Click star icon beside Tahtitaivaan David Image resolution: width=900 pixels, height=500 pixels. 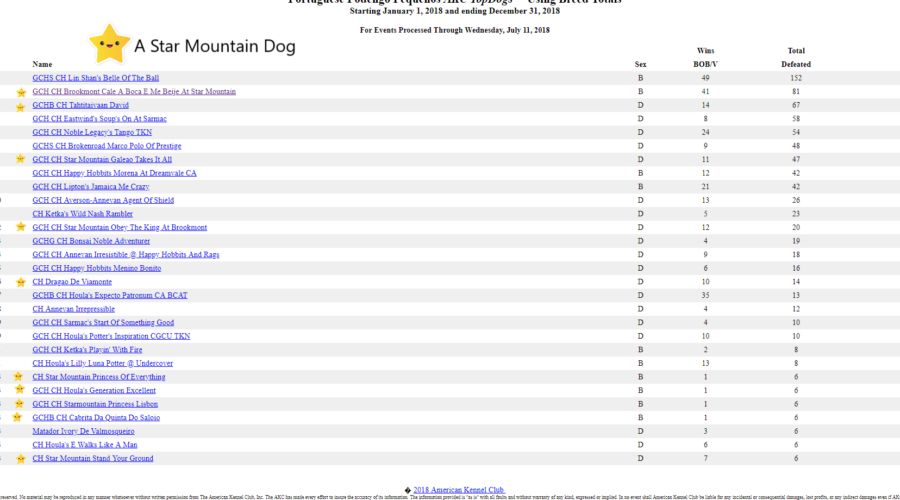click(x=21, y=107)
